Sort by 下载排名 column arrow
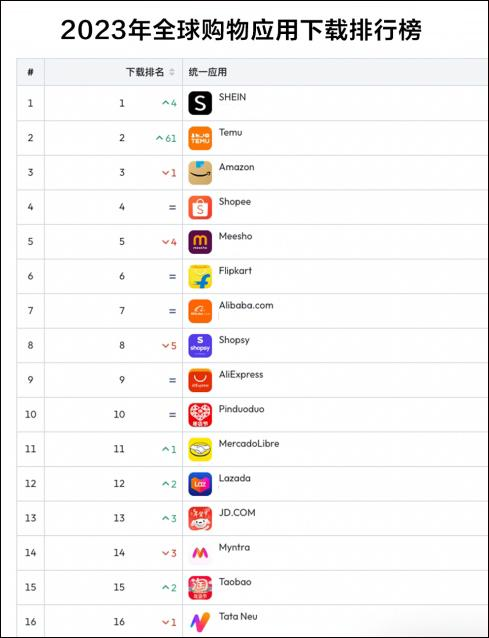Image resolution: width=489 pixels, height=638 pixels. 172,72
